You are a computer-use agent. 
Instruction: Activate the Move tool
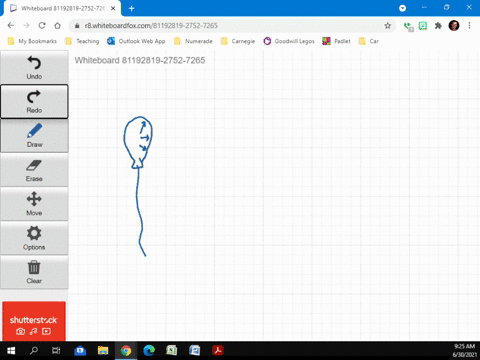click(34, 204)
